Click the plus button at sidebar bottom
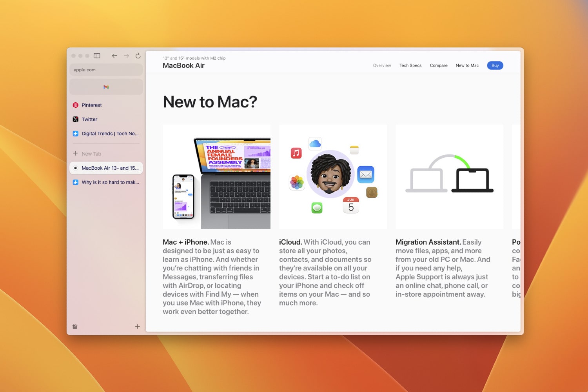 tap(137, 327)
